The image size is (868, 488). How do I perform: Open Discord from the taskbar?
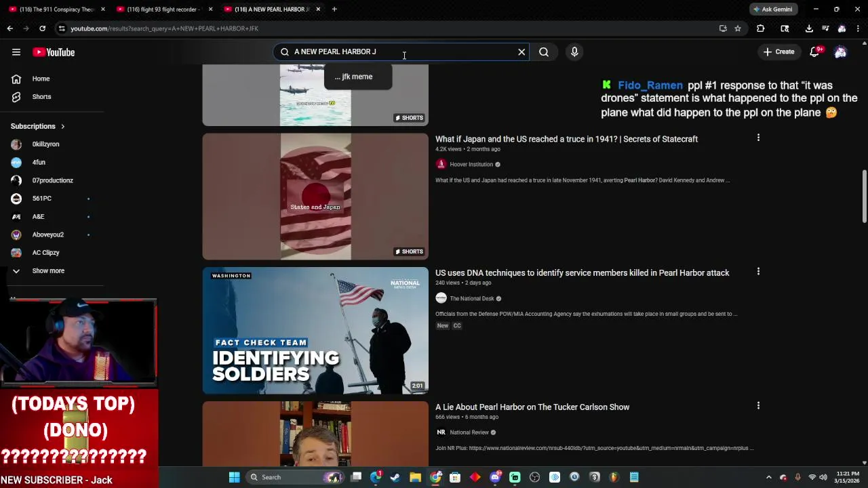tap(495, 477)
